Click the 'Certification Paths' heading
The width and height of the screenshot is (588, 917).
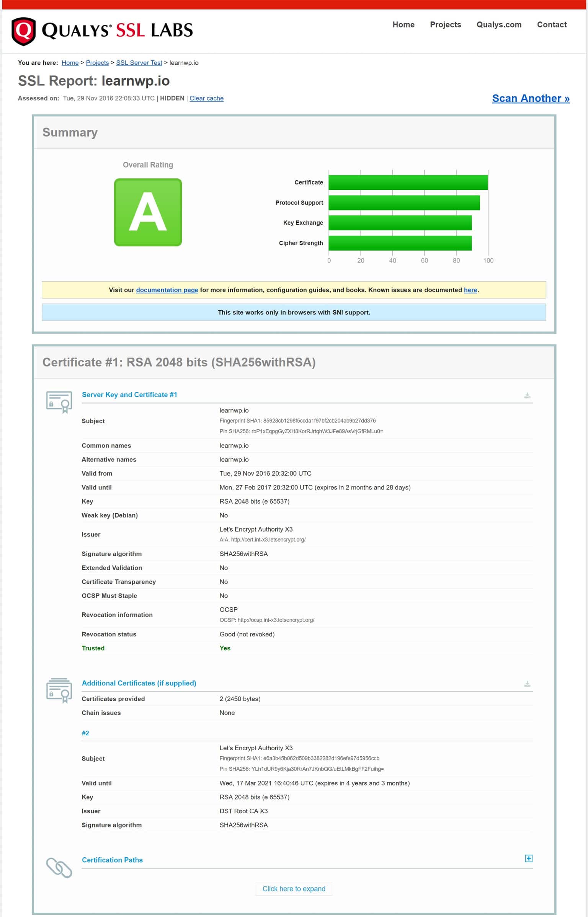coord(112,860)
